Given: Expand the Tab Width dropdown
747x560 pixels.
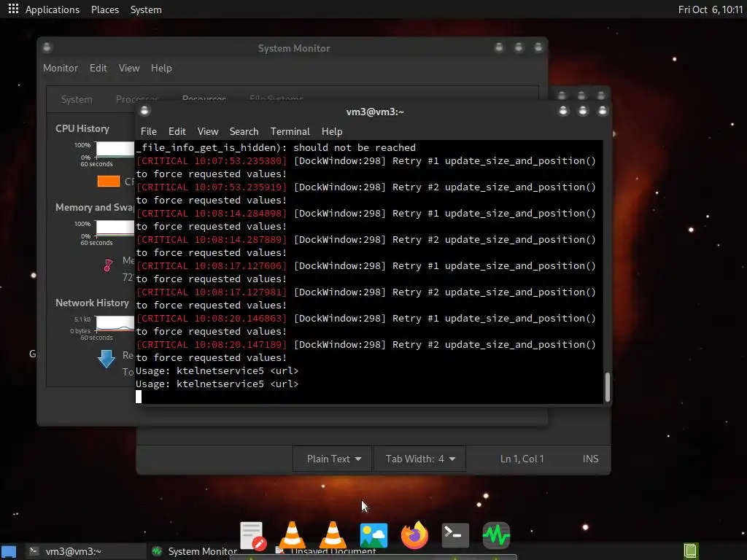Looking at the screenshot, I should coord(420,459).
